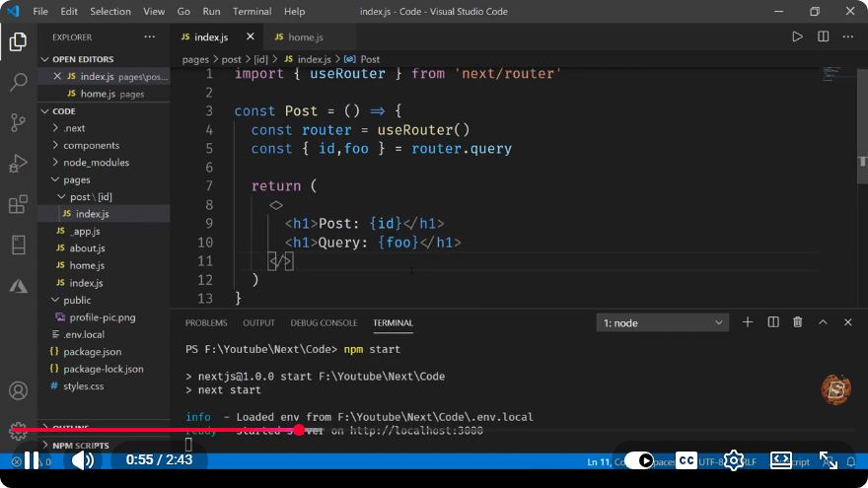Open the Help menu
The image size is (868, 488).
(295, 11)
